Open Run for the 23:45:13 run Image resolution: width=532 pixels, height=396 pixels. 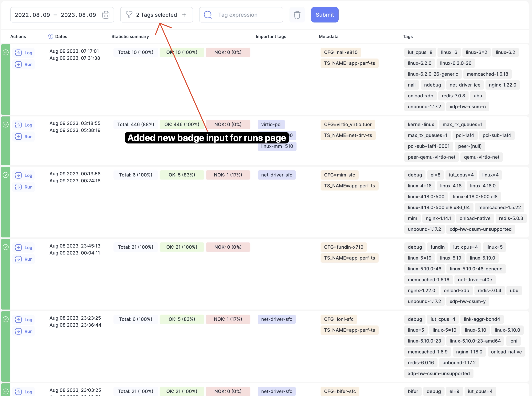click(24, 259)
